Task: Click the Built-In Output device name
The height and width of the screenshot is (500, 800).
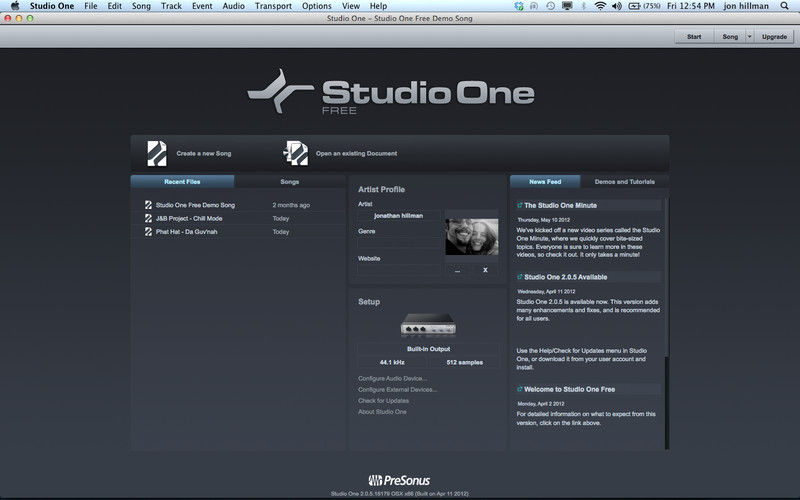Action: coord(428,349)
